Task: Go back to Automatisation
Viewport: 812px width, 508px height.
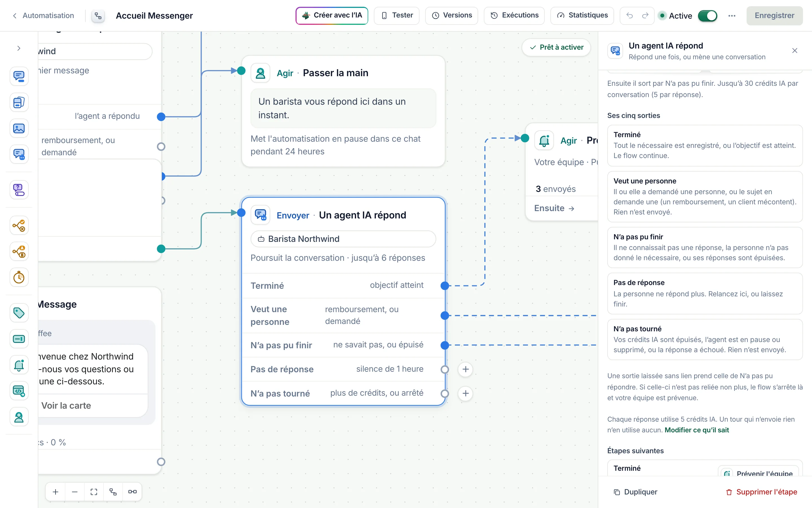Action: point(43,16)
